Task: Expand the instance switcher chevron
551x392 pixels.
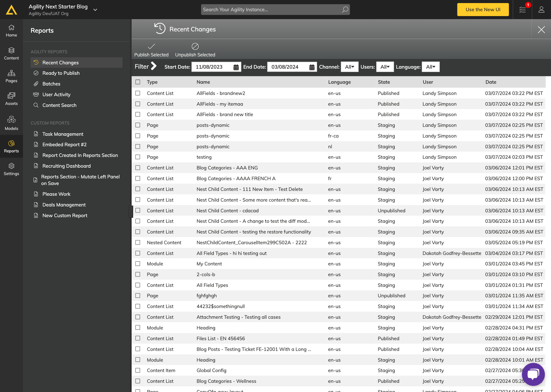Action: click(95, 10)
